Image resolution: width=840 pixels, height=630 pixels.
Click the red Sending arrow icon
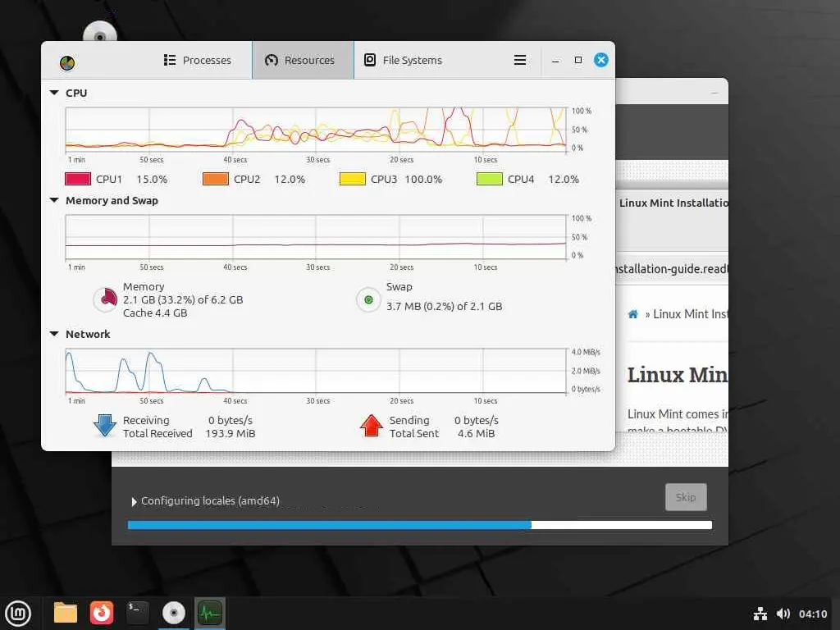point(372,426)
